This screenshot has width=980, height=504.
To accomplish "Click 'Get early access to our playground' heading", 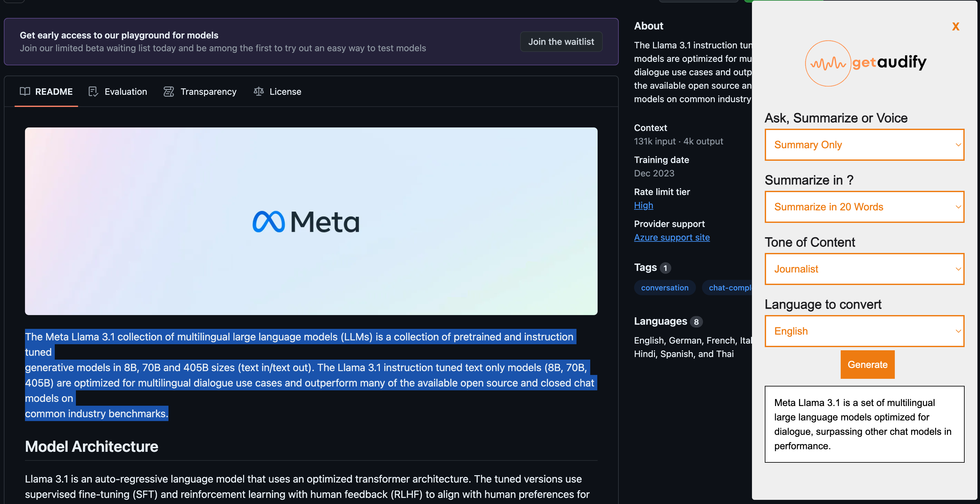I will click(x=119, y=35).
